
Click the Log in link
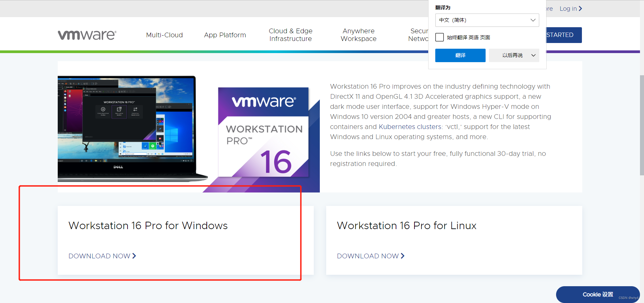[568, 9]
